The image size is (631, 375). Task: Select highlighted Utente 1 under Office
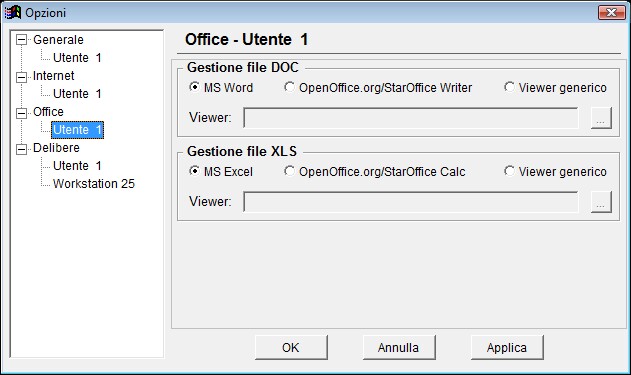point(77,130)
